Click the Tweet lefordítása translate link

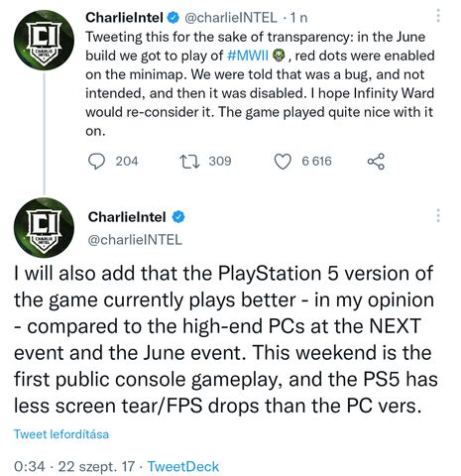[61, 433]
